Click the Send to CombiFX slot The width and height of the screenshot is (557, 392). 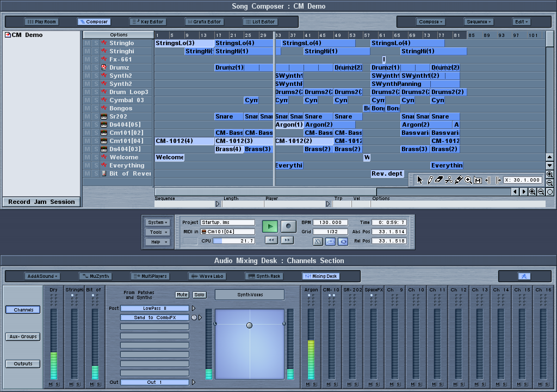(155, 318)
